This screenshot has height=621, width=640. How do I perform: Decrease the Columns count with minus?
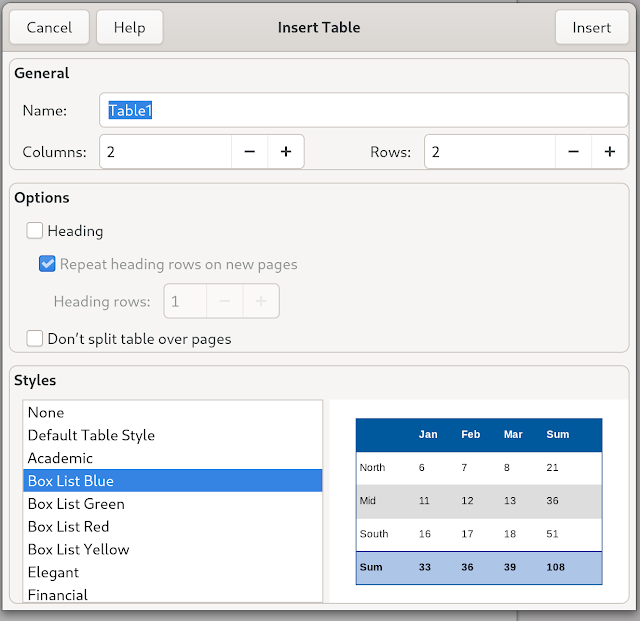[x=249, y=152]
